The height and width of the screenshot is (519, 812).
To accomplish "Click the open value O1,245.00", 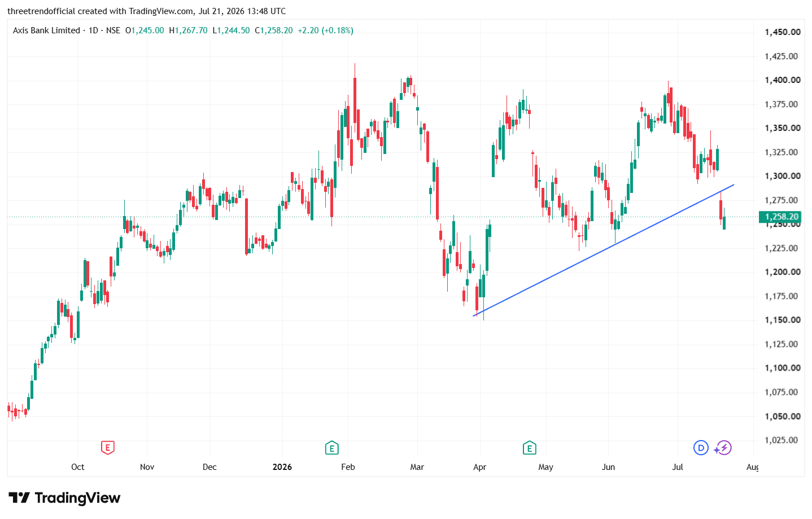I will pyautogui.click(x=145, y=30).
